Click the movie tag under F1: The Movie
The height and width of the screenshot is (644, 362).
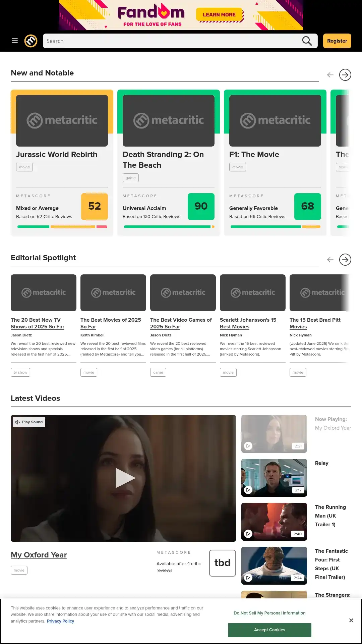(238, 167)
